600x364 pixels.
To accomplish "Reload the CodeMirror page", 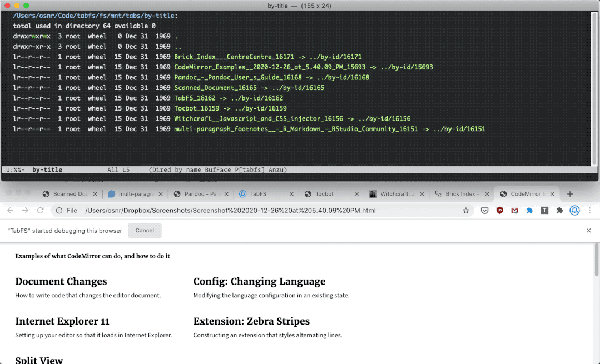I will [x=40, y=210].
